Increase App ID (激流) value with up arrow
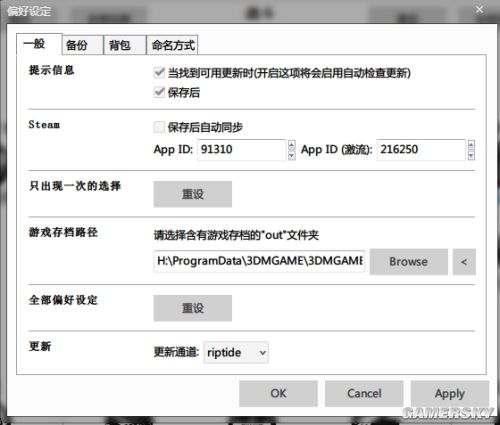The width and height of the screenshot is (500, 425). click(471, 145)
